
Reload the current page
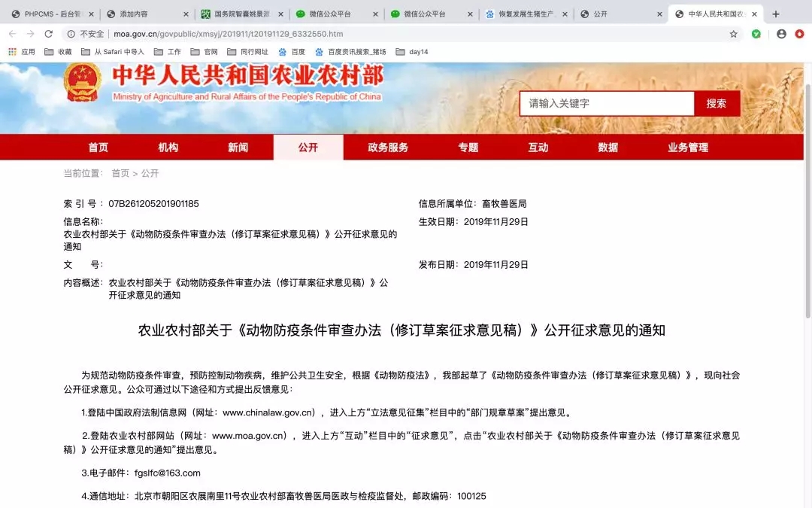click(x=49, y=34)
